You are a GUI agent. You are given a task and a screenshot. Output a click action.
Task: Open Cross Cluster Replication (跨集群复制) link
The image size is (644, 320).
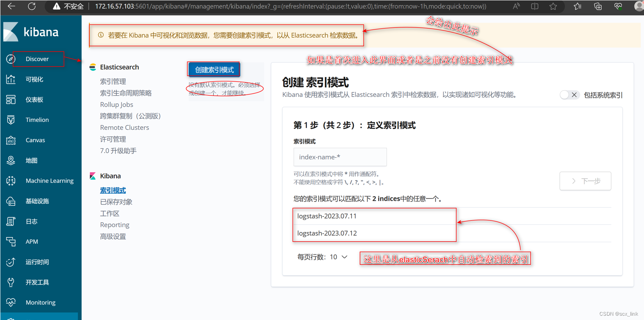click(x=130, y=116)
